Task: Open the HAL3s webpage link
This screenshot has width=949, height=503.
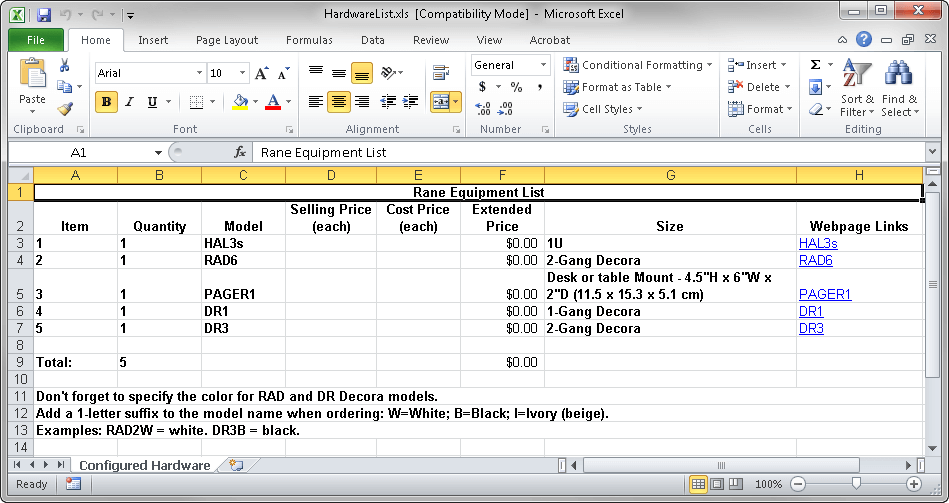Action: 818,243
